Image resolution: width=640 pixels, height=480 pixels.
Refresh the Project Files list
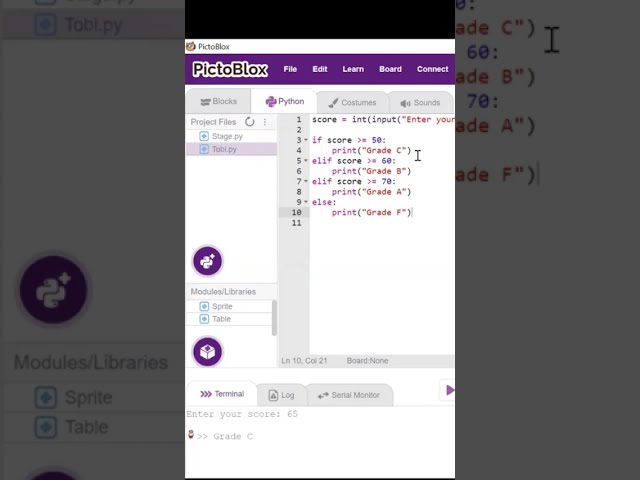pos(249,122)
